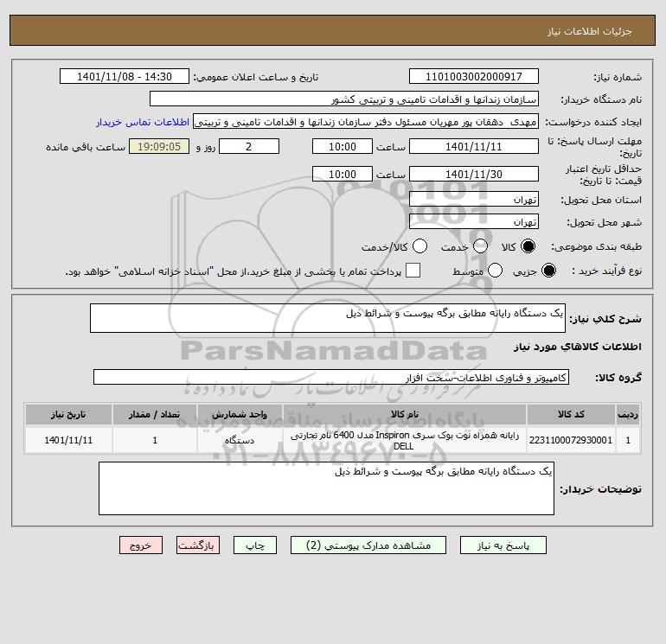
Task: Click the announcement date field 1401/11/08 - 14:30
Action: click(x=125, y=76)
